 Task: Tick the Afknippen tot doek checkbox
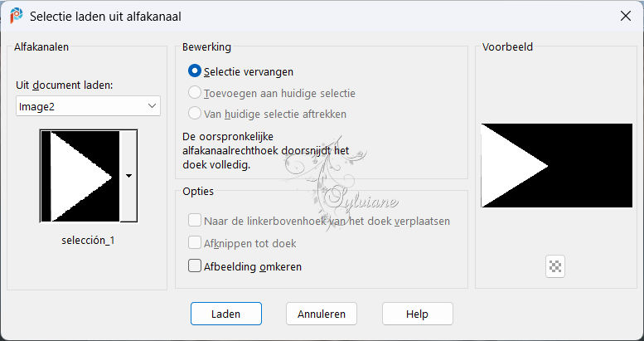[x=194, y=243]
